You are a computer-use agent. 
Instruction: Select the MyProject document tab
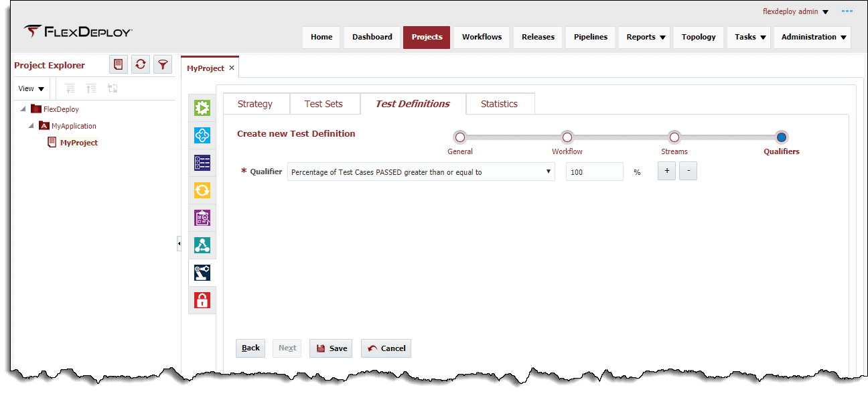[x=205, y=68]
